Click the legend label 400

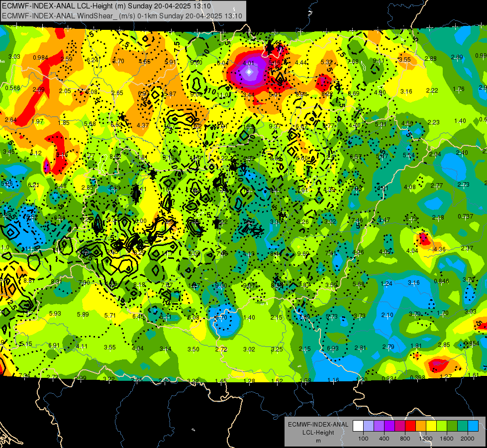[x=384, y=439]
